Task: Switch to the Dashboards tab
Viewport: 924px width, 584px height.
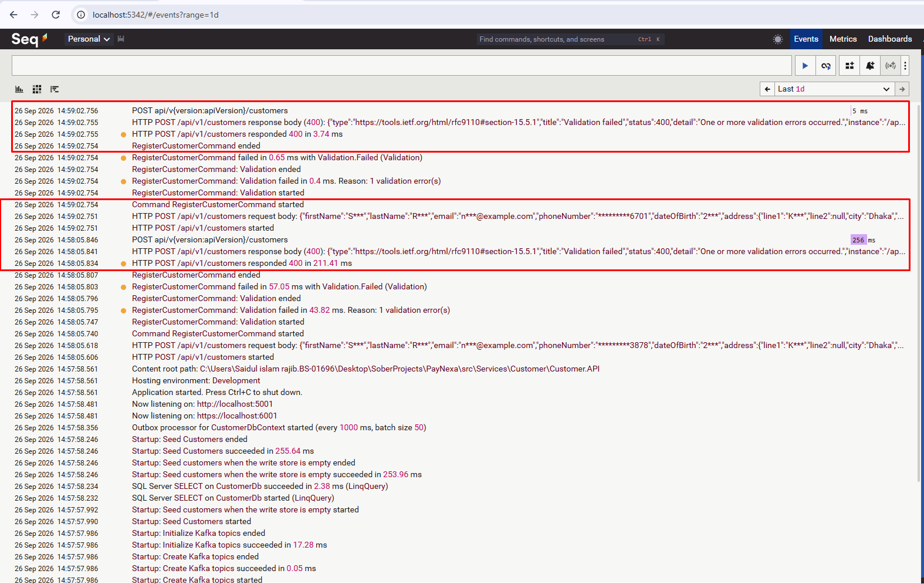Action: coord(890,39)
